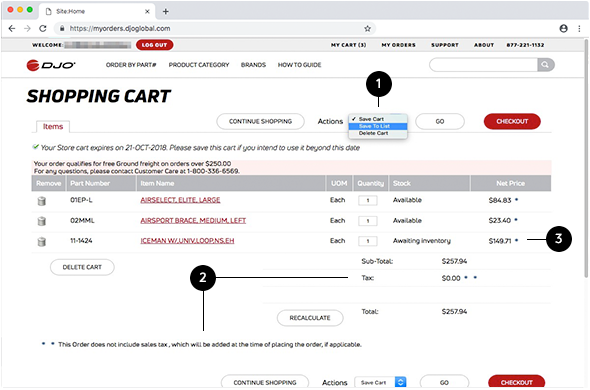The height and width of the screenshot is (390, 590).
Task: Click the LOG OUT button
Action: pos(154,45)
